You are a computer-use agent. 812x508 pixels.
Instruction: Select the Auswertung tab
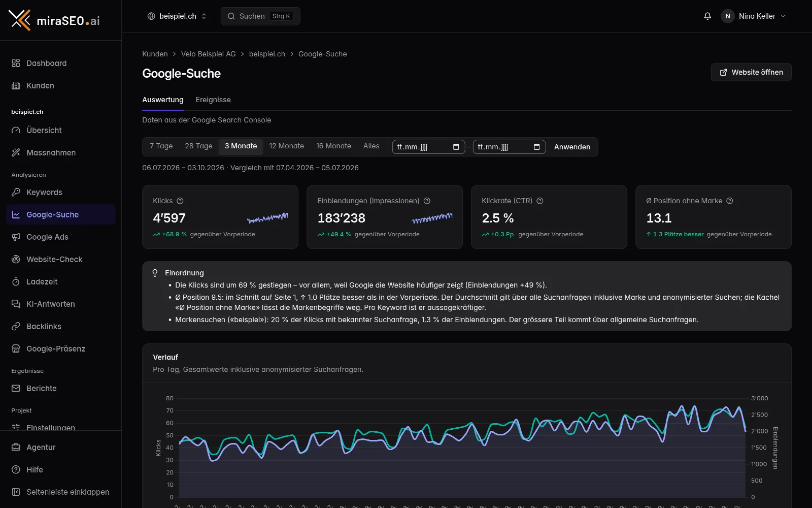click(x=163, y=100)
